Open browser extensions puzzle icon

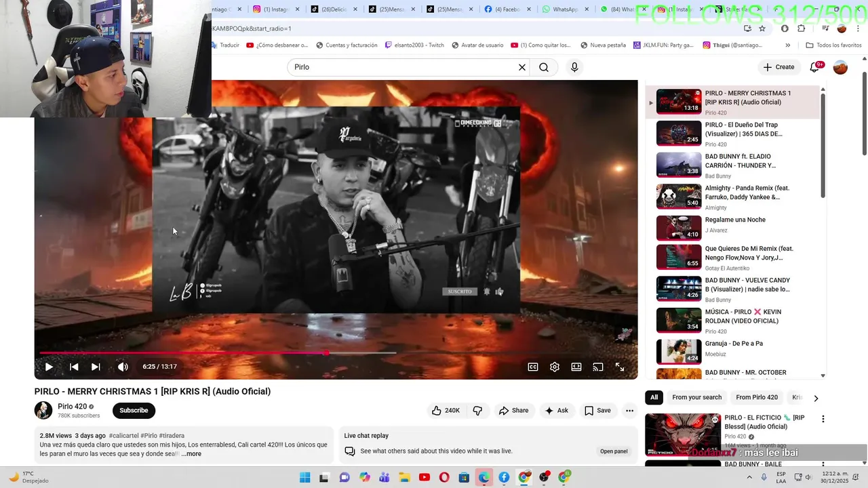pos(802,28)
